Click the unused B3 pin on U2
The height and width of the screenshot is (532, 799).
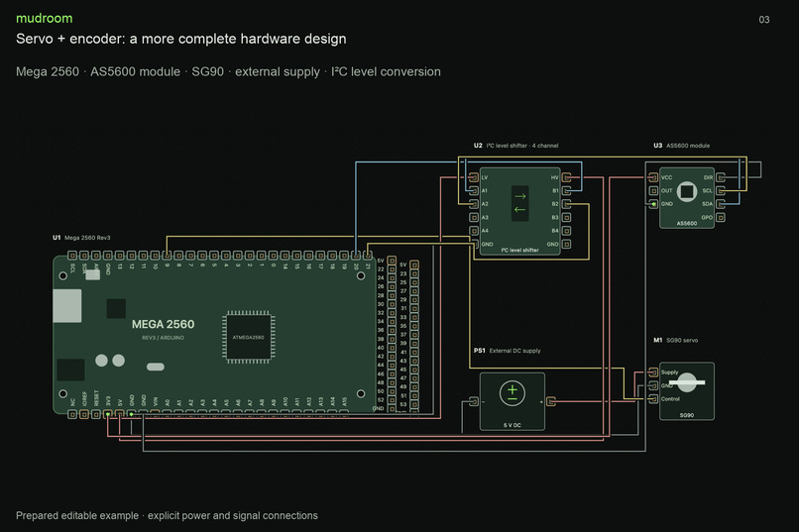click(x=566, y=217)
